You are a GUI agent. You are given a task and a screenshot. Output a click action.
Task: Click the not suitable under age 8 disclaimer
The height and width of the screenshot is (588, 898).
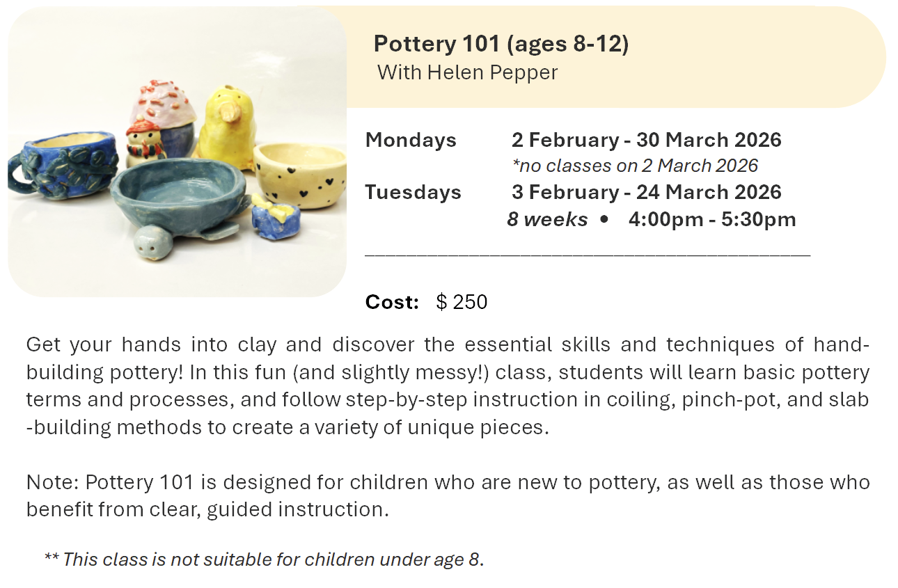pyautogui.click(x=263, y=559)
